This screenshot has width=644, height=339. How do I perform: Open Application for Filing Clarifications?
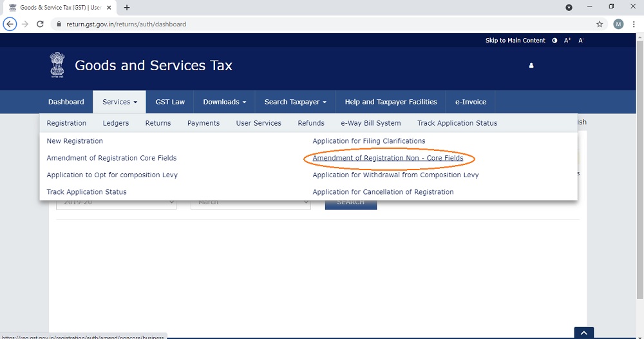click(x=369, y=141)
